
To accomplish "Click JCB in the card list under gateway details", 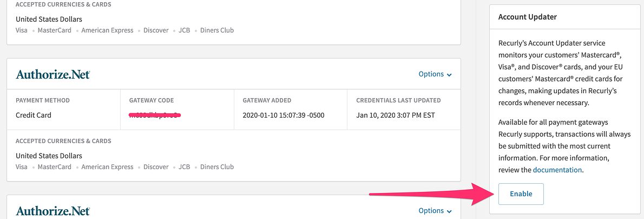I will pos(184,167).
